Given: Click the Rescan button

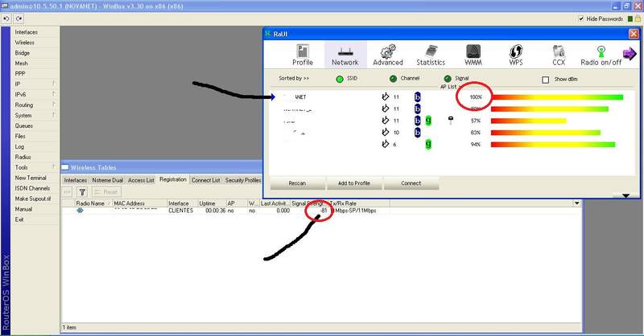Looking at the screenshot, I should pyautogui.click(x=297, y=183).
